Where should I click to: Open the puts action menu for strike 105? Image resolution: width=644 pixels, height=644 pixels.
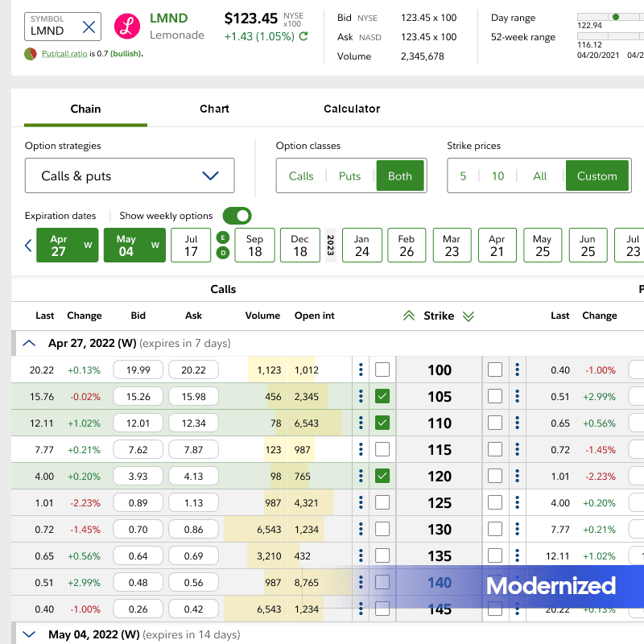pos(517,396)
